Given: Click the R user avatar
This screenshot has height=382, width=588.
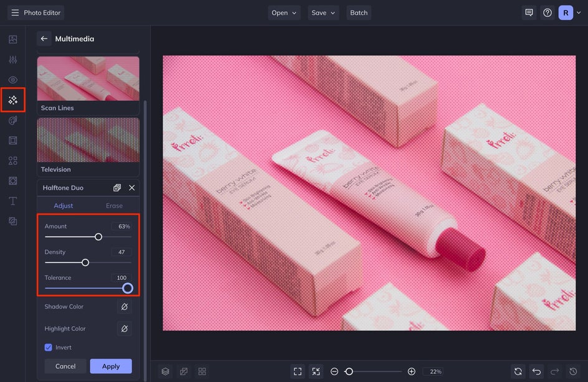Looking at the screenshot, I should click(566, 12).
